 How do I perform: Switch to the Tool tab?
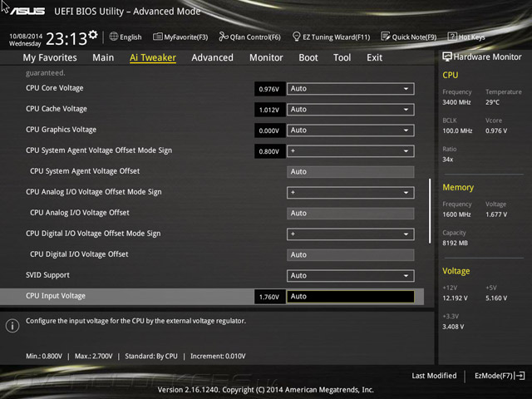point(342,57)
